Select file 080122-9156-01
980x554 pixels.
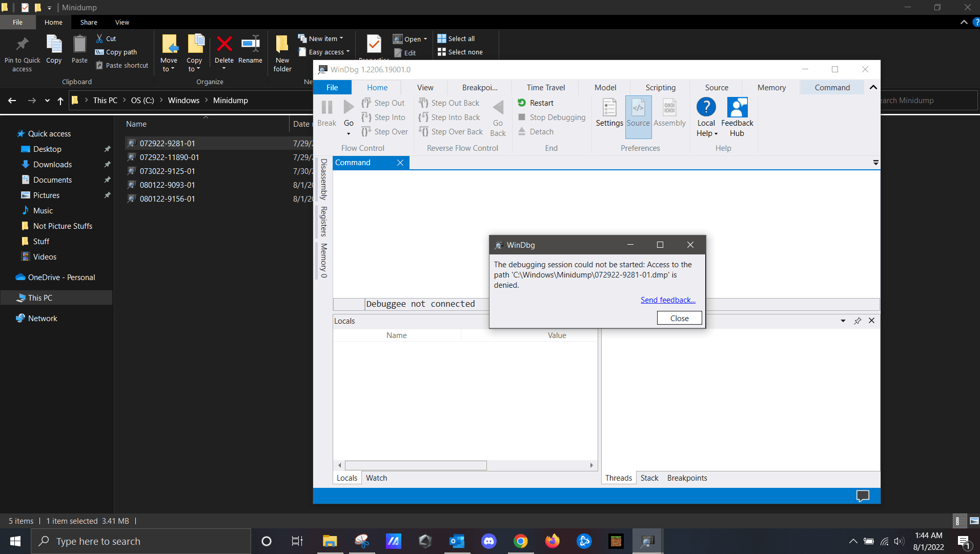167,199
